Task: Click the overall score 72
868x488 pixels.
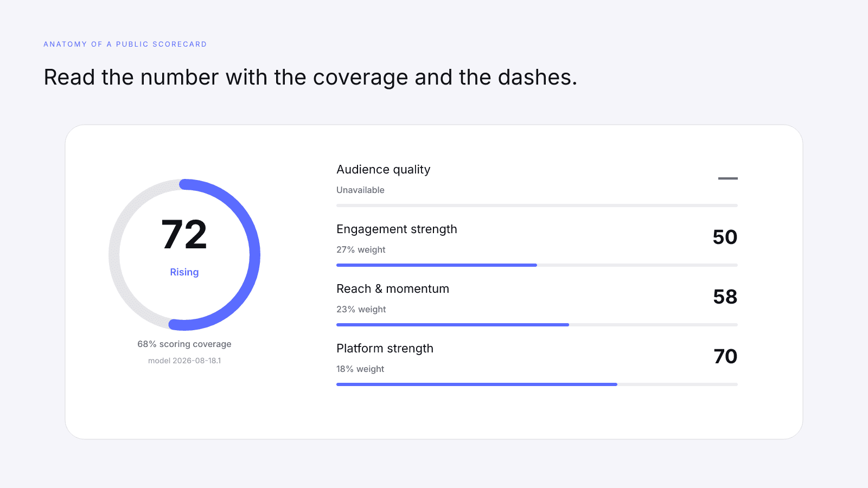Action: coord(184,235)
